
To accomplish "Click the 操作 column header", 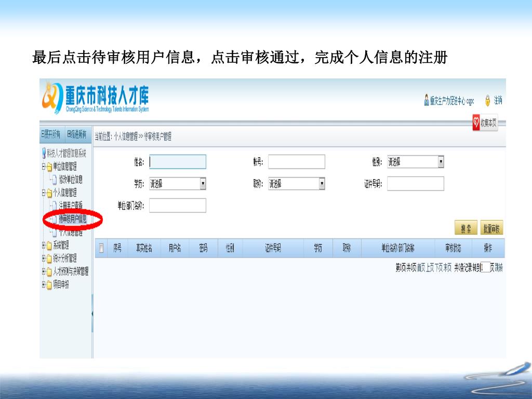I will 488,248.
